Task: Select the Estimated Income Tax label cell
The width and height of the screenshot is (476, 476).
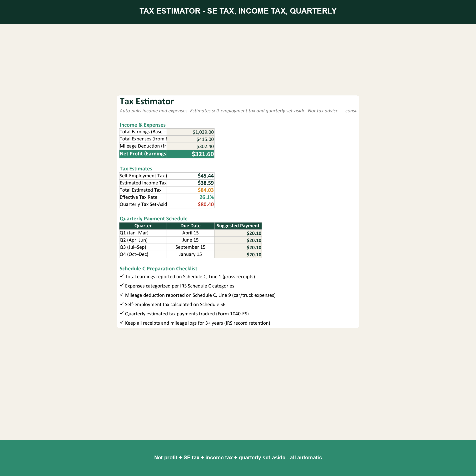Action: point(143,183)
